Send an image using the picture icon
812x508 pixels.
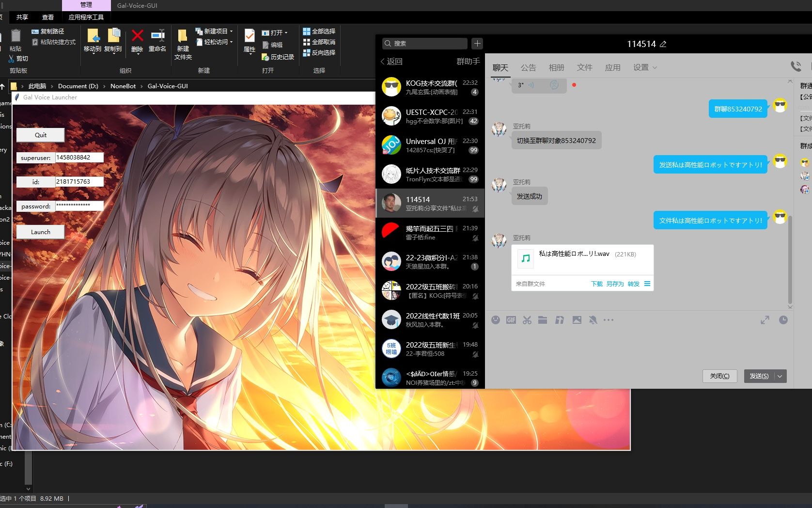pos(577,320)
